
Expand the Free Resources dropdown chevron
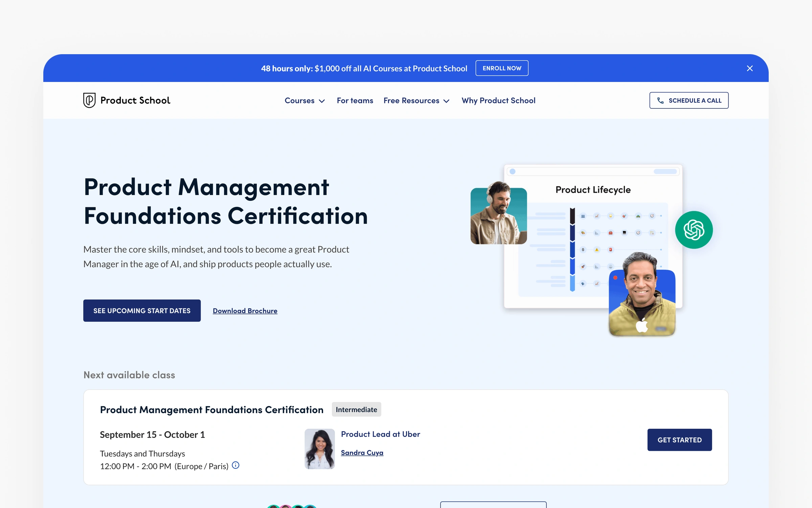(x=446, y=101)
